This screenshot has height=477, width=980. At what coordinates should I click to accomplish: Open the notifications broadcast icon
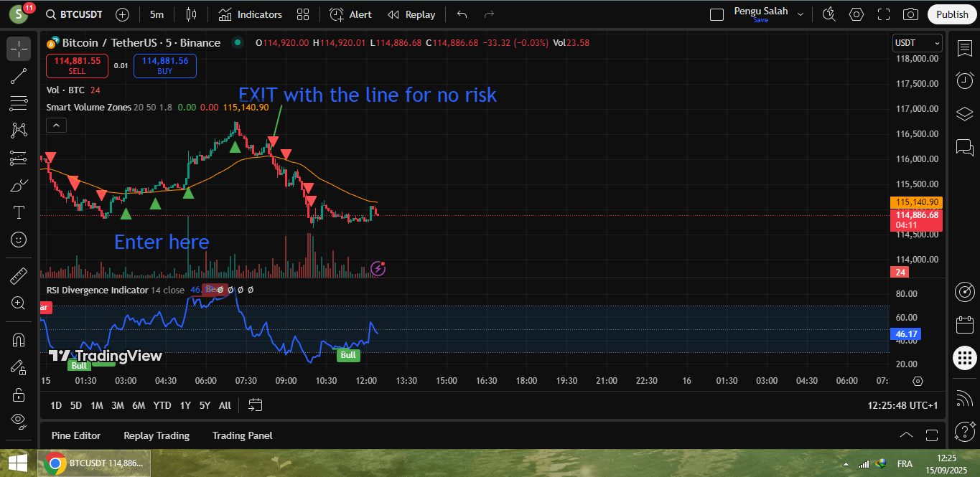[x=965, y=398]
